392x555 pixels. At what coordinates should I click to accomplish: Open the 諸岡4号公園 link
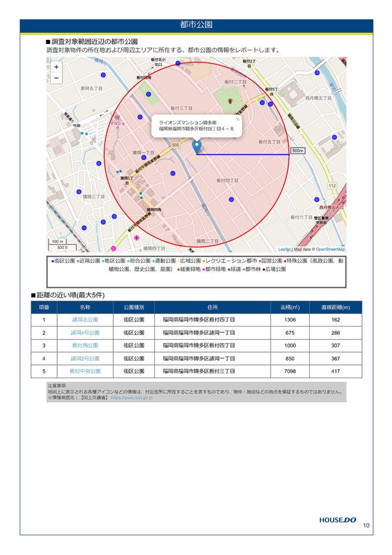(x=85, y=333)
